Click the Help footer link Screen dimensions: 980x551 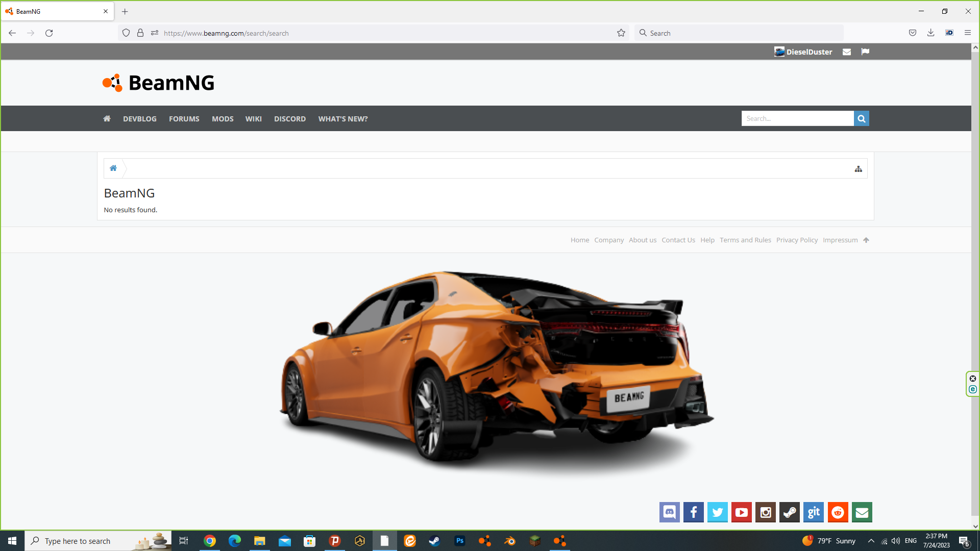707,240
